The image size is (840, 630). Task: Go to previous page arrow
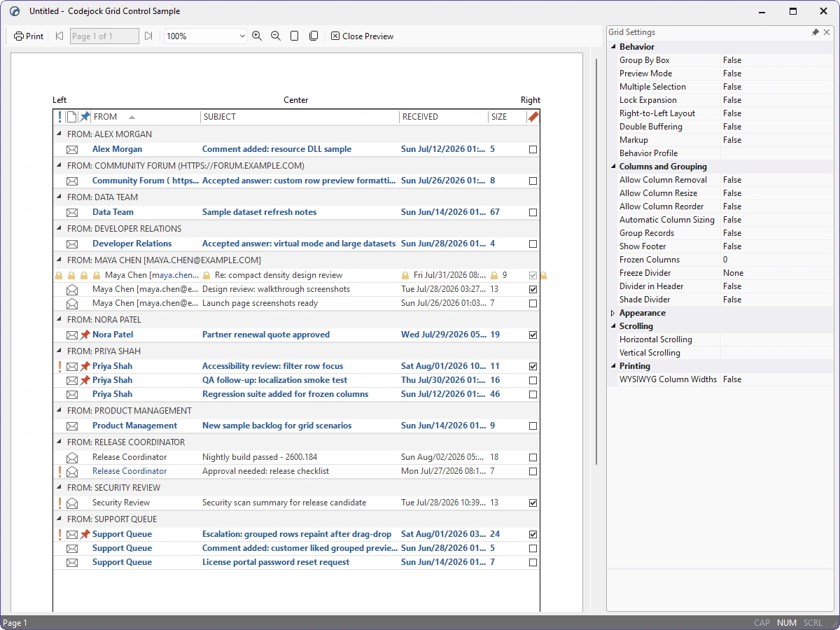click(59, 36)
